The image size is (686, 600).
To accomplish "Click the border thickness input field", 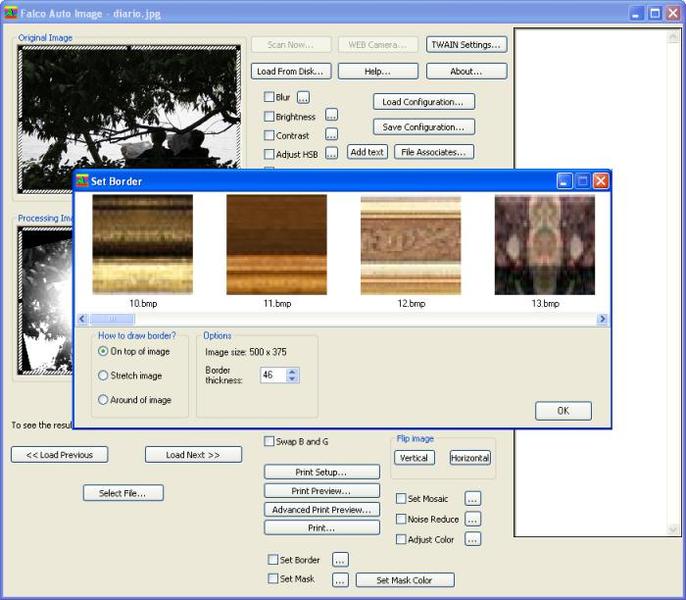I will point(271,375).
